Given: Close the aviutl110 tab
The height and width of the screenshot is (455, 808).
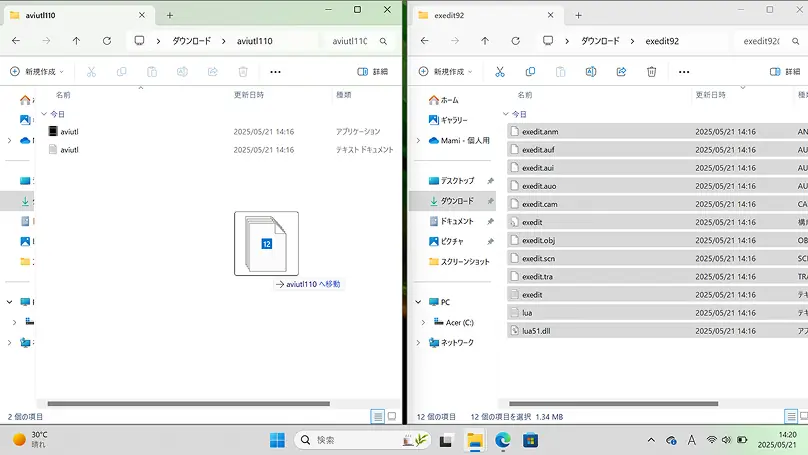Looking at the screenshot, I should tap(142, 15).
